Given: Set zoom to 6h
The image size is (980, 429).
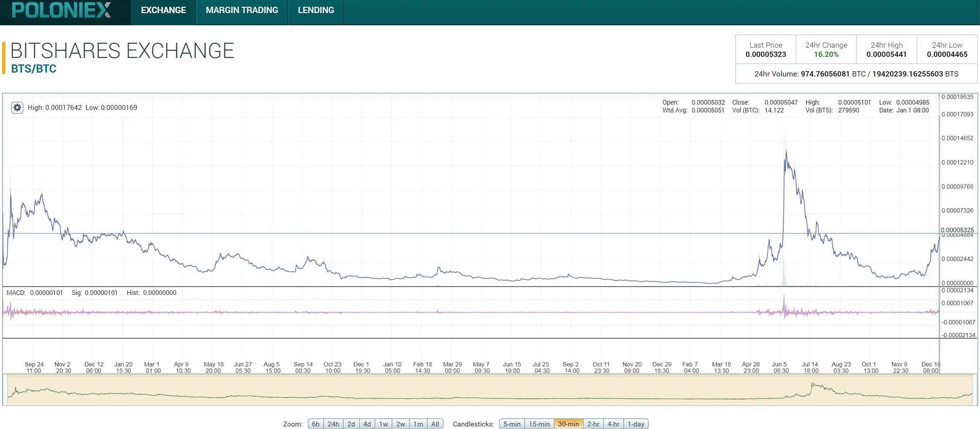Looking at the screenshot, I should [x=316, y=424].
